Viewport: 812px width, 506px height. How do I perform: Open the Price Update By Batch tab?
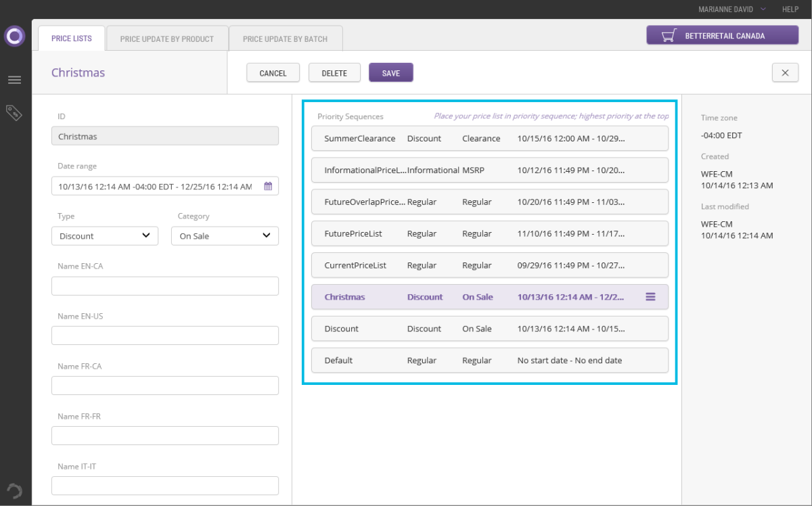pos(285,39)
